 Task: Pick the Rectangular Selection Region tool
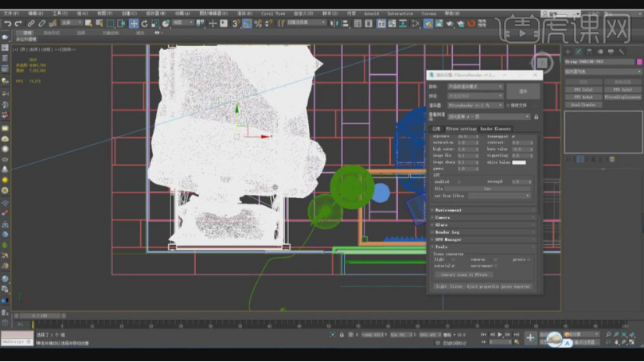point(110,23)
